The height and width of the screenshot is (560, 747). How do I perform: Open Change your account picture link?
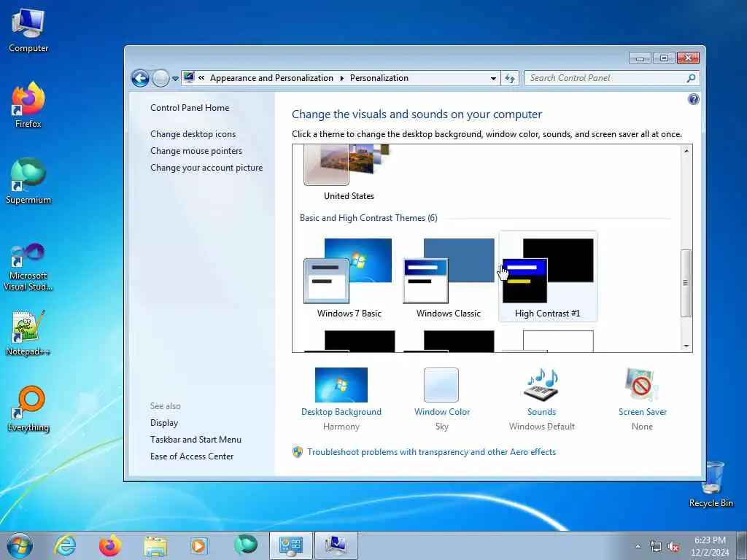(206, 168)
